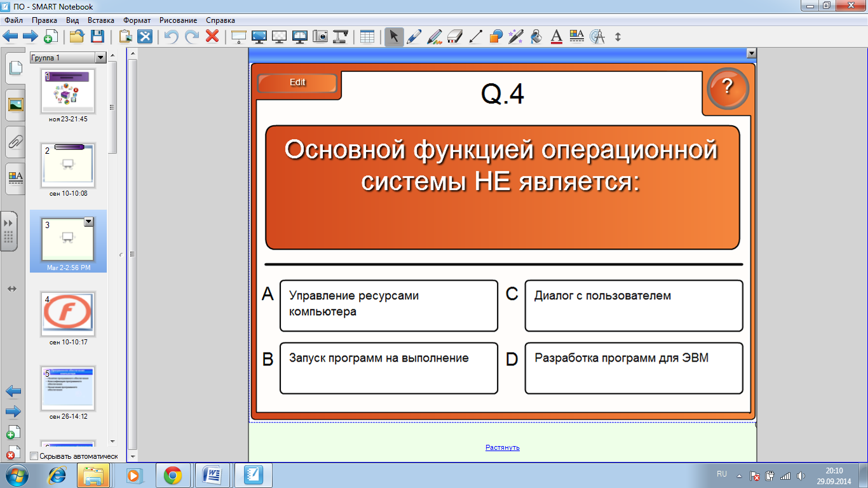868x488 pixels.
Task: Click the sidebar blue right arrow
Action: 13,411
